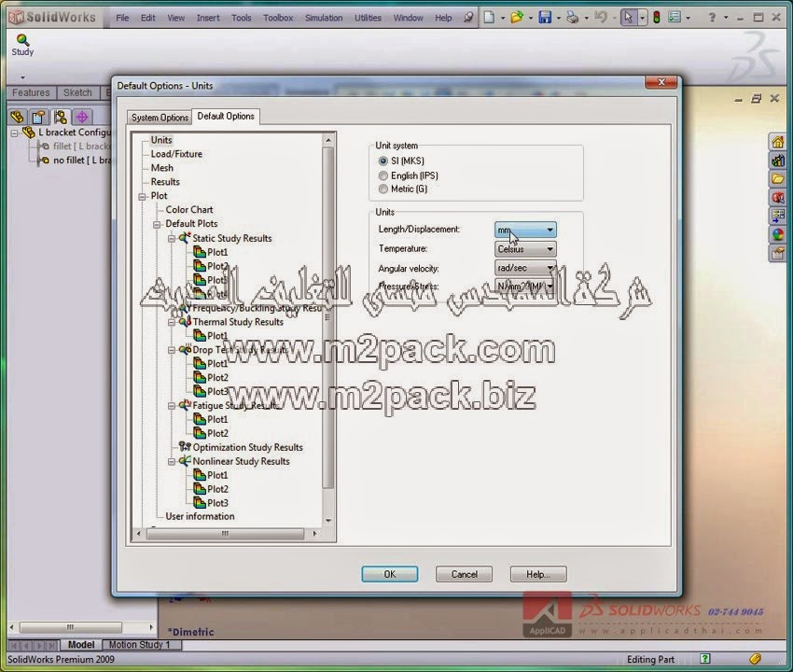Open the Pressure/Stress units dropdown
Viewport: 793px width, 672px height.
click(525, 287)
